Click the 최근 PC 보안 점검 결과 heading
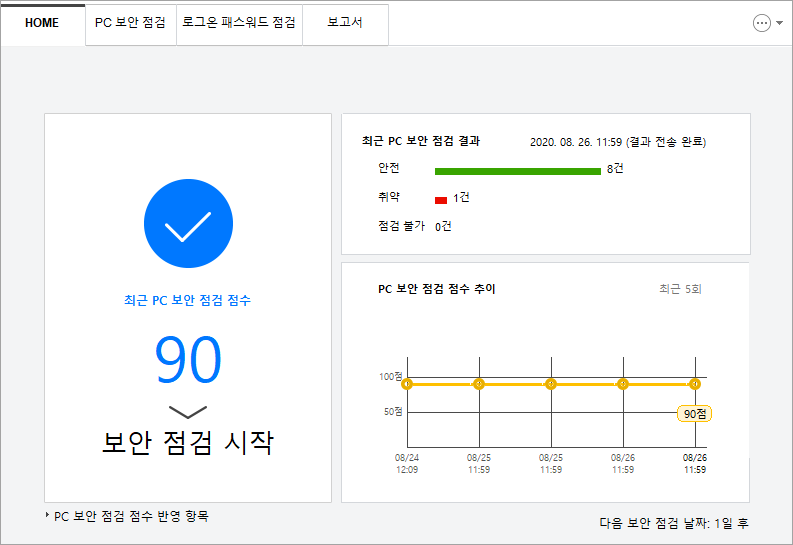The image size is (793, 545). pyautogui.click(x=421, y=141)
